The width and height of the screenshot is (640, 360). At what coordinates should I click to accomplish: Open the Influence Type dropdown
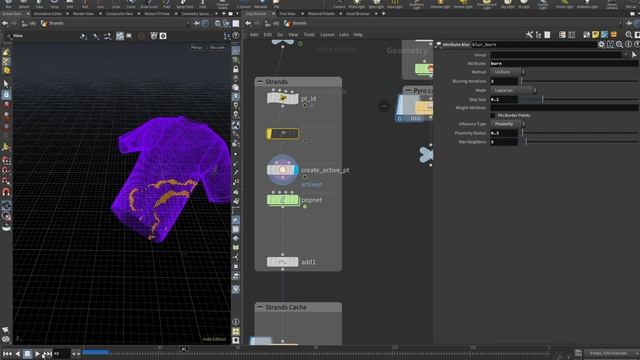[507, 124]
